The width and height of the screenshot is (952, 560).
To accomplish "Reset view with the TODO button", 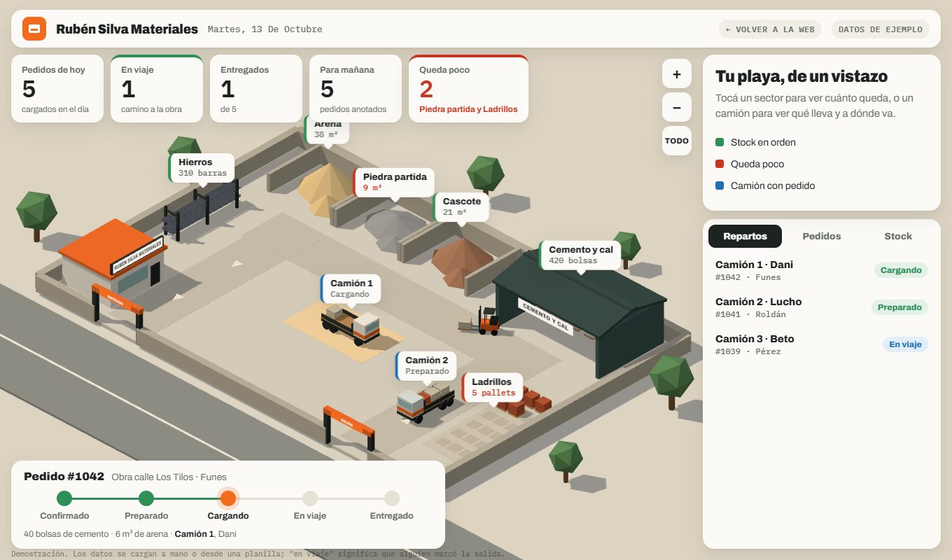I will click(x=677, y=141).
